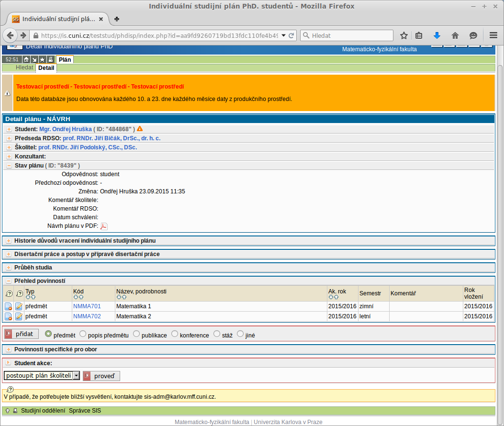Bookmark this page with Firefox star
The height and width of the screenshot is (426, 504).
403,35
